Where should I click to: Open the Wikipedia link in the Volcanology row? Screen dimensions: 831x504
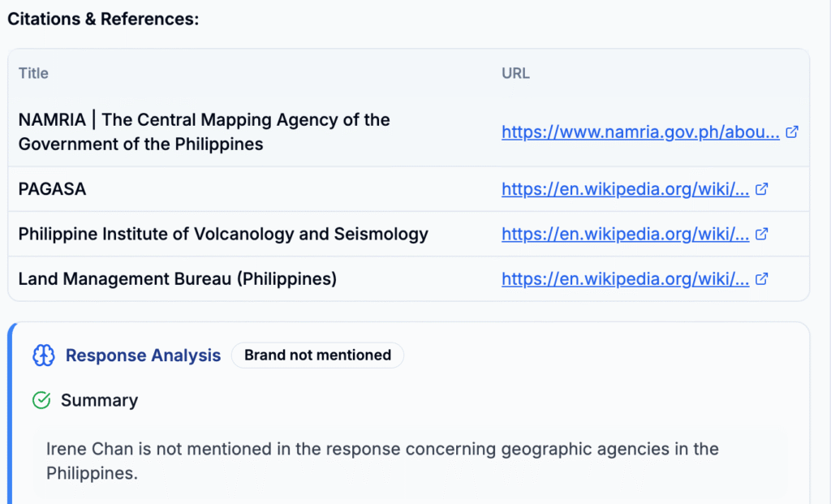(x=626, y=234)
